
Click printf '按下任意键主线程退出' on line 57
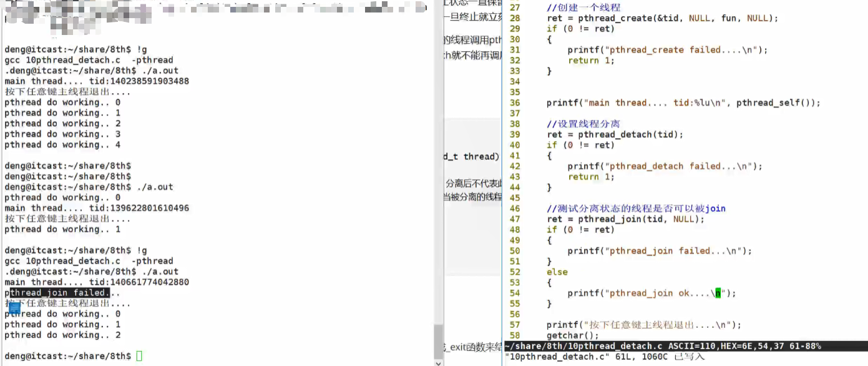click(644, 325)
